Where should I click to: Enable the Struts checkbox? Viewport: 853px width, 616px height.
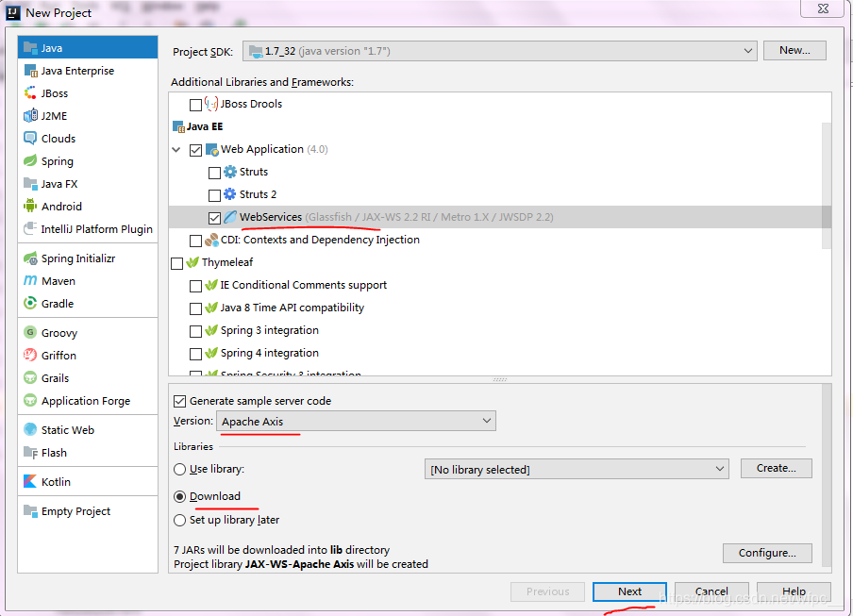[x=214, y=173]
